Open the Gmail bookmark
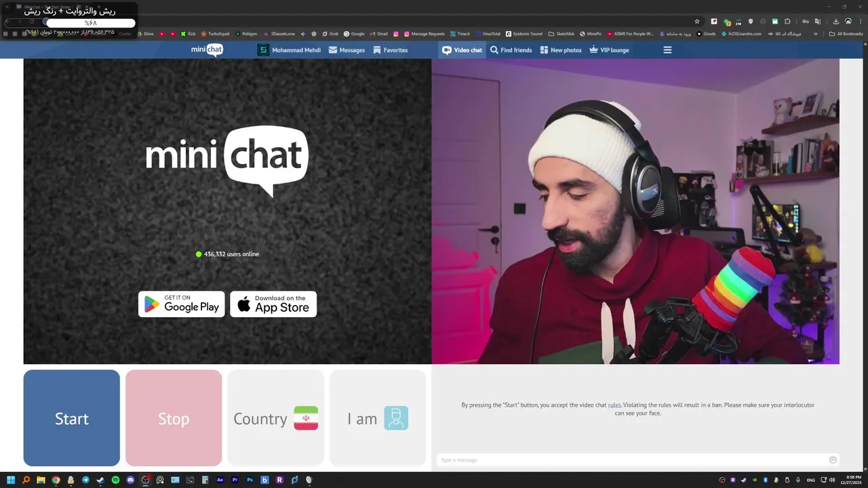 379,34
